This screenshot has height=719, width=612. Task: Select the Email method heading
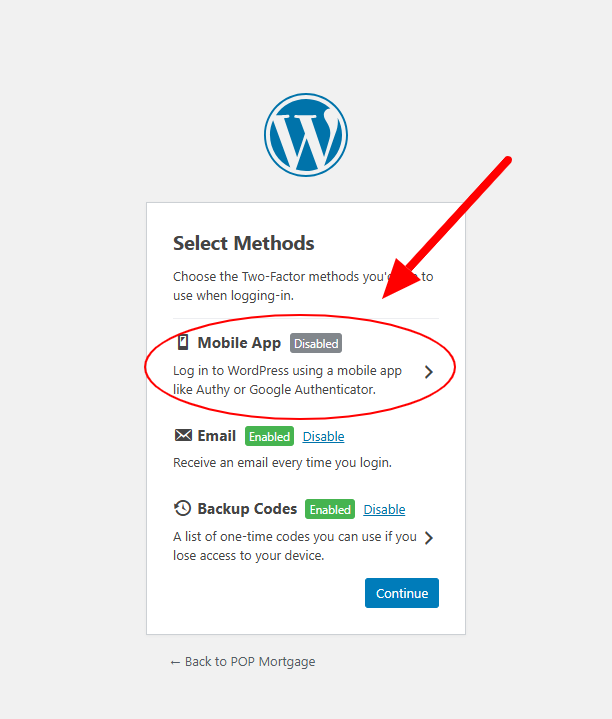point(216,436)
